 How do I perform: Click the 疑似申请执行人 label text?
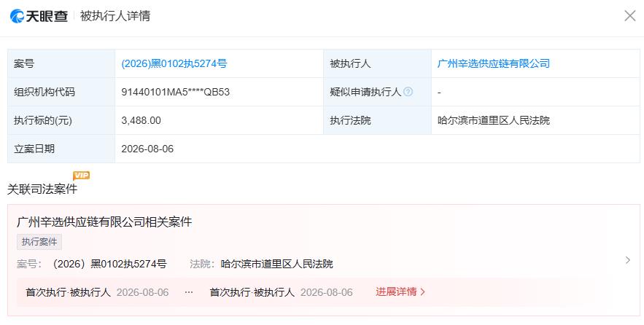(x=365, y=92)
